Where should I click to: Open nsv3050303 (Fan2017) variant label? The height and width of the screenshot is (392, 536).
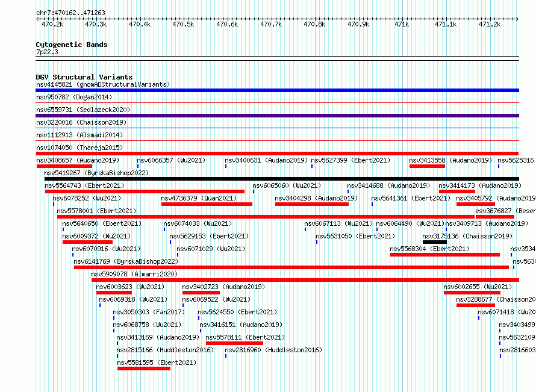click(149, 312)
